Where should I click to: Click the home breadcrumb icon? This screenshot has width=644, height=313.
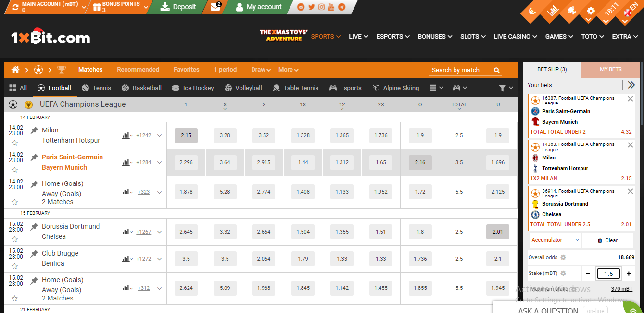click(15, 70)
